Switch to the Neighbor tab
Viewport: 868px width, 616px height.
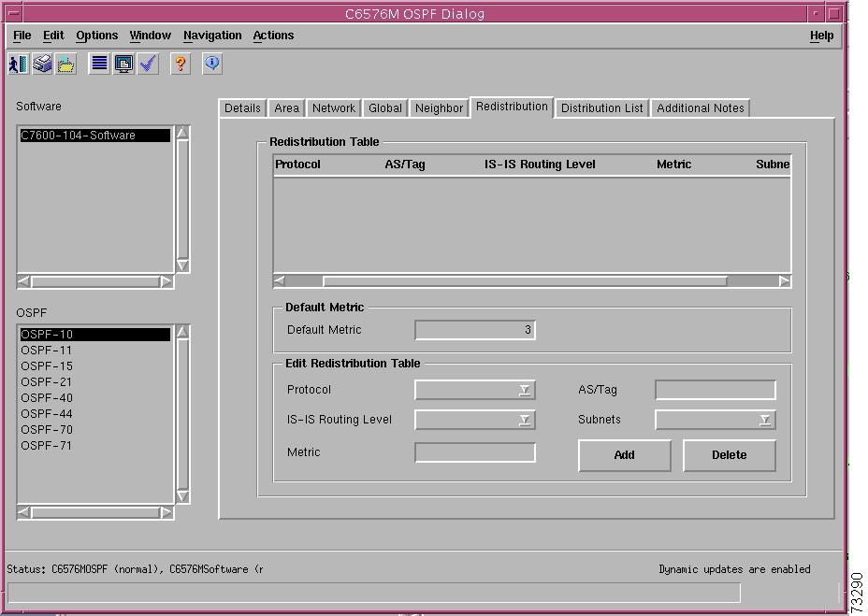[439, 107]
